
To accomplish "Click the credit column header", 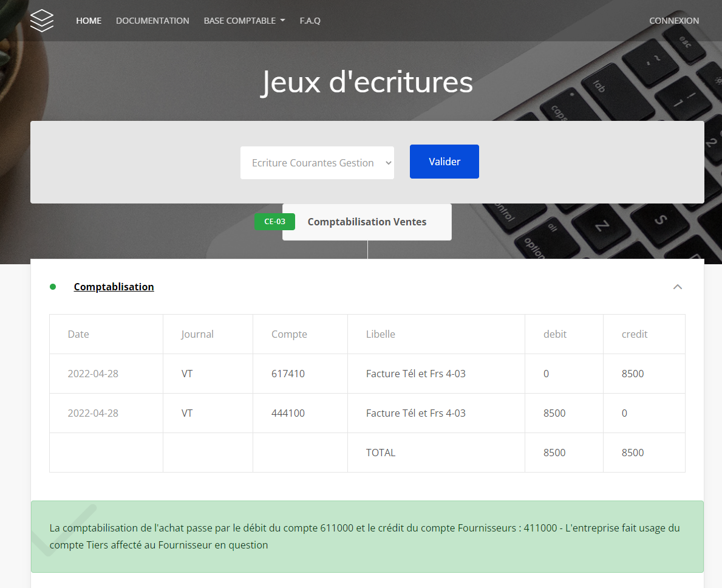I will tap(635, 334).
